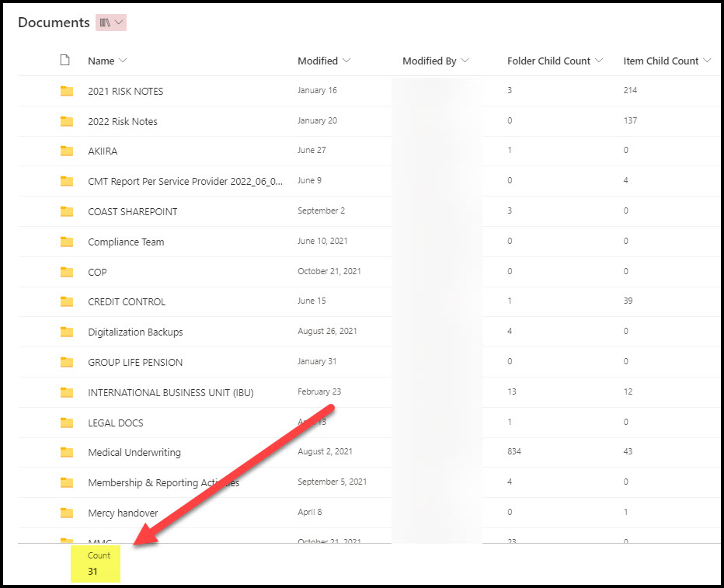Click the 2021 RISK NOTES folder icon

click(67, 91)
